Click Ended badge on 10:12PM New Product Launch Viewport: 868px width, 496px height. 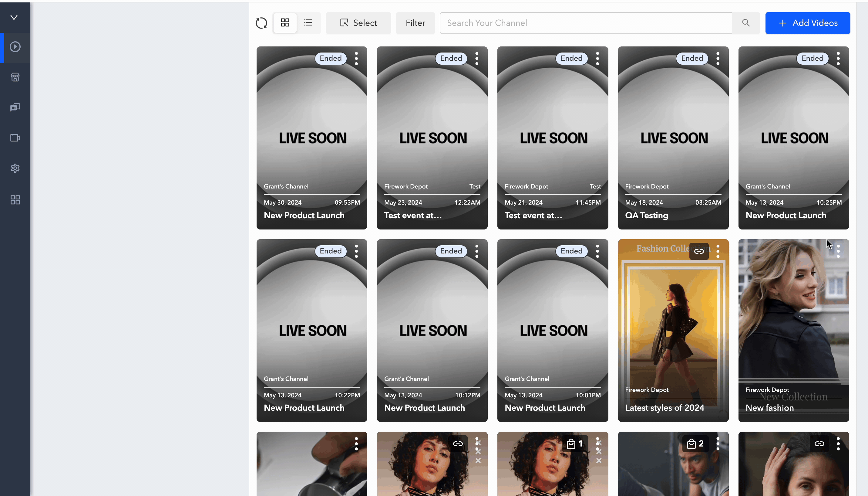(x=451, y=251)
